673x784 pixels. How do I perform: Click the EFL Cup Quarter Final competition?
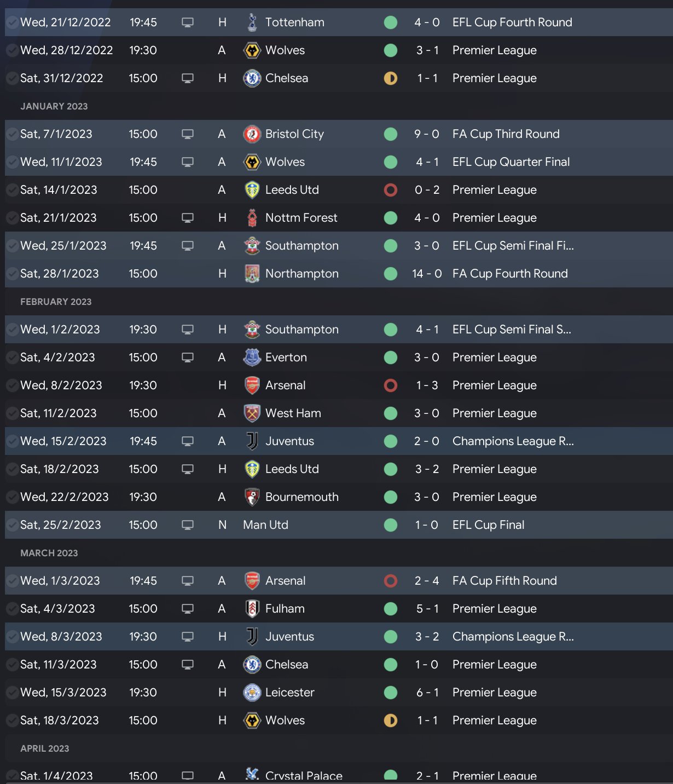coord(511,162)
